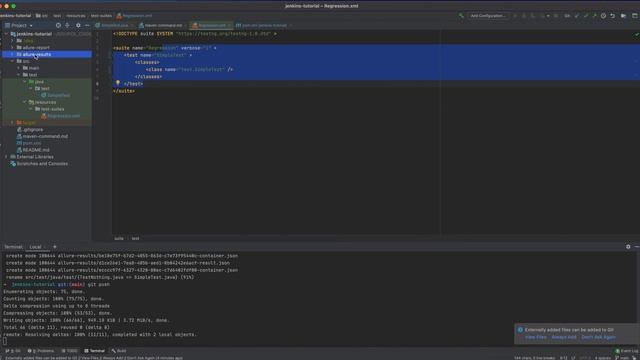Open Add Configuration dropdown
This screenshot has height=360, width=640.
tap(488, 16)
